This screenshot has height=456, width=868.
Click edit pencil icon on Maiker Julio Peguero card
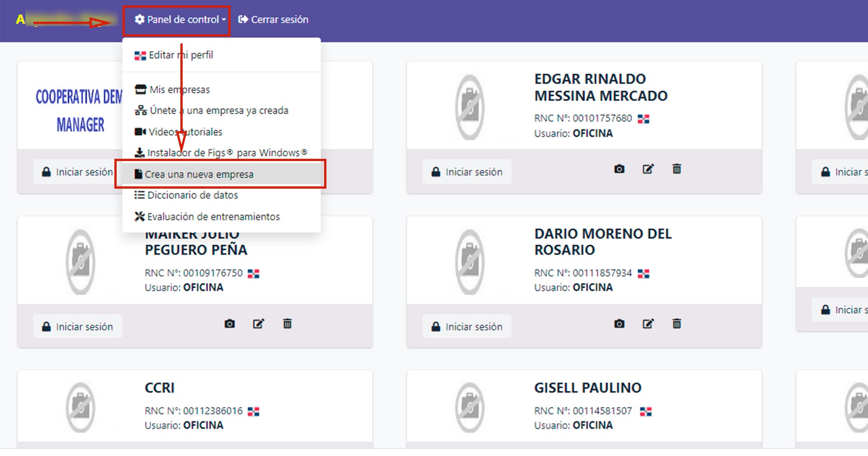click(x=258, y=324)
